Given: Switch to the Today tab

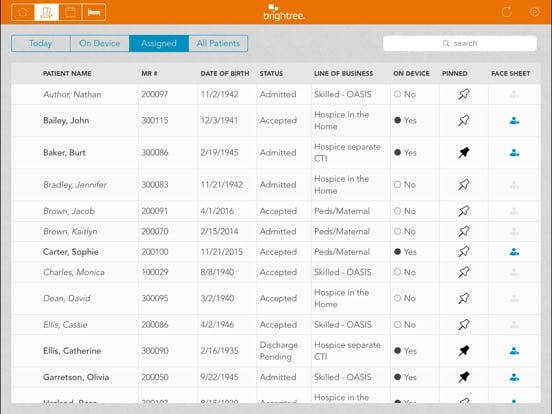Looking at the screenshot, I should point(41,43).
